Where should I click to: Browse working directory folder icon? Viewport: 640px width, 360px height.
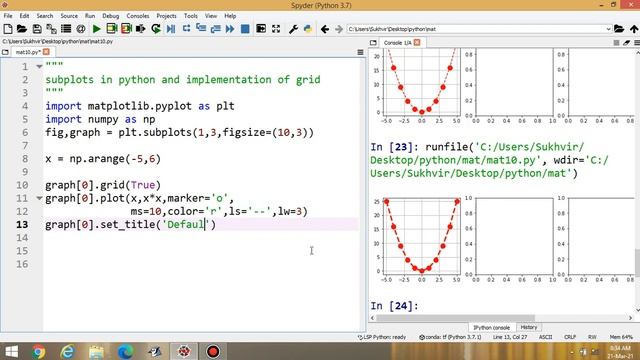(619, 29)
